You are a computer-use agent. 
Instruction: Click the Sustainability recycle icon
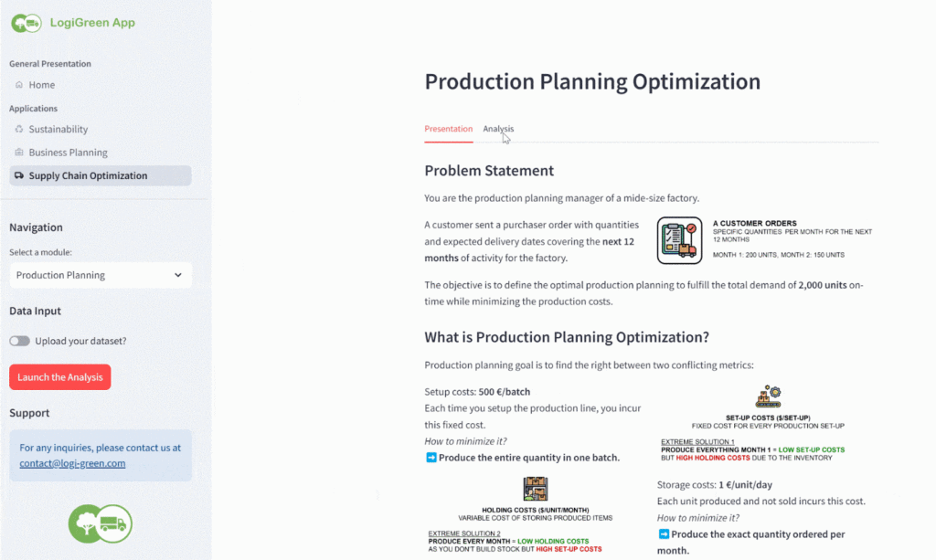(x=19, y=130)
